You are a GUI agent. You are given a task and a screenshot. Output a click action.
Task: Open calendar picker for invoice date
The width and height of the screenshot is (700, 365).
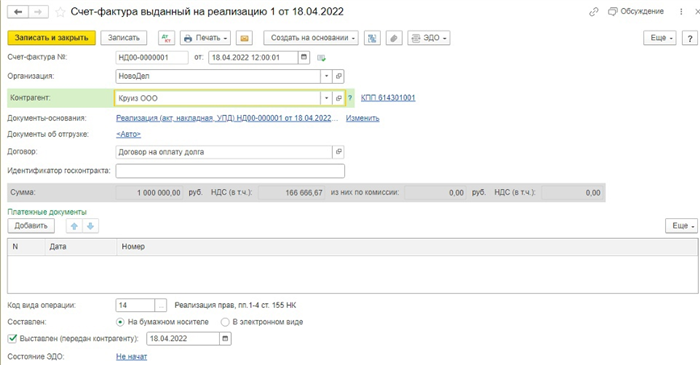click(304, 58)
